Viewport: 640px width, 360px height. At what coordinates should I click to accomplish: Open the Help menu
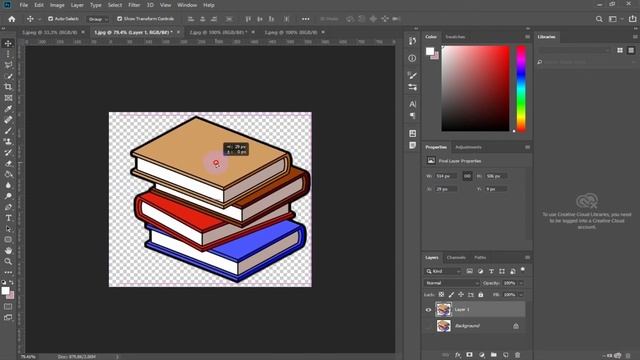[x=209, y=5]
